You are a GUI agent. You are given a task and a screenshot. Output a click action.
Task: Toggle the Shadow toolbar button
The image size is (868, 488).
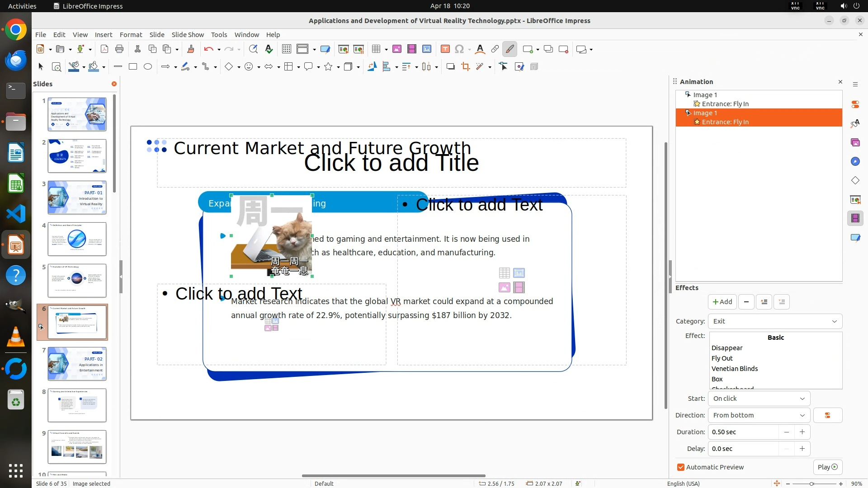click(x=450, y=67)
